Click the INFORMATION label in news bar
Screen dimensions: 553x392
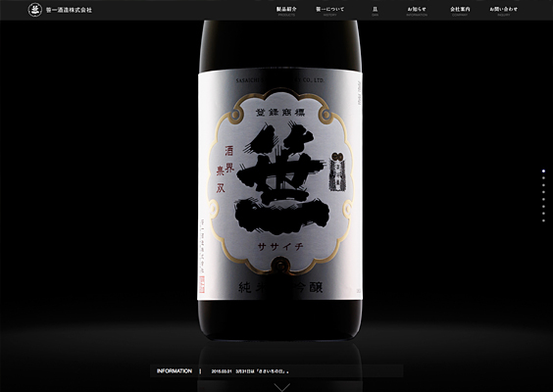pos(175,370)
